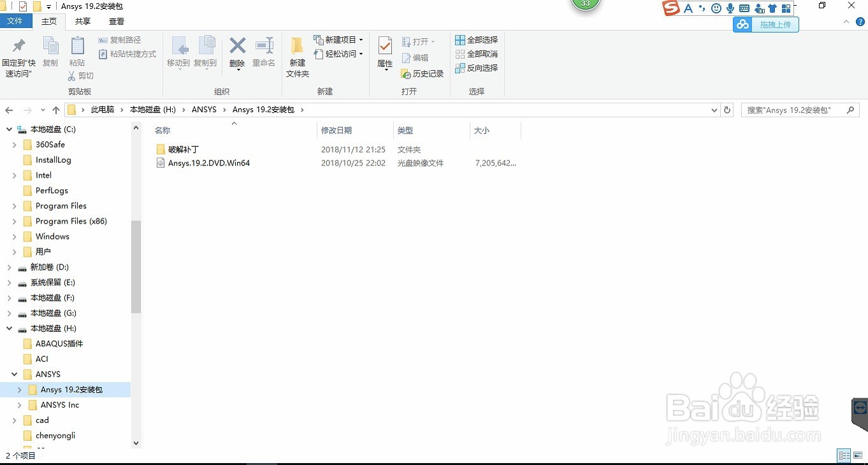Screen dimensions: 868x465
Task: Expand Program Files (x86) node
Action: tap(15, 221)
